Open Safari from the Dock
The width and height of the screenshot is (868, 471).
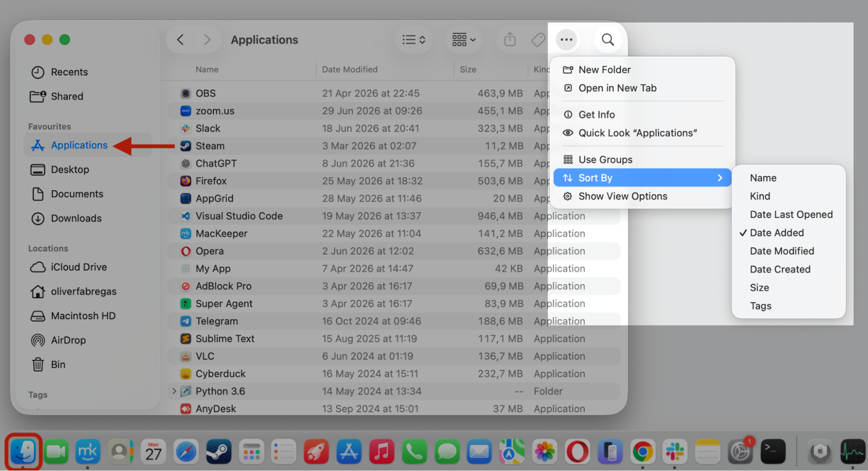click(x=186, y=452)
